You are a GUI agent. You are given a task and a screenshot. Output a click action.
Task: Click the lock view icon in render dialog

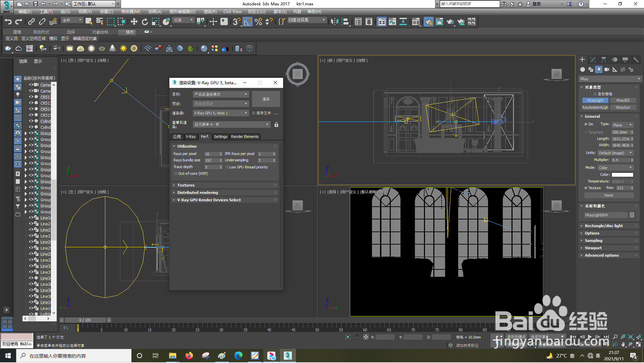[x=276, y=124]
